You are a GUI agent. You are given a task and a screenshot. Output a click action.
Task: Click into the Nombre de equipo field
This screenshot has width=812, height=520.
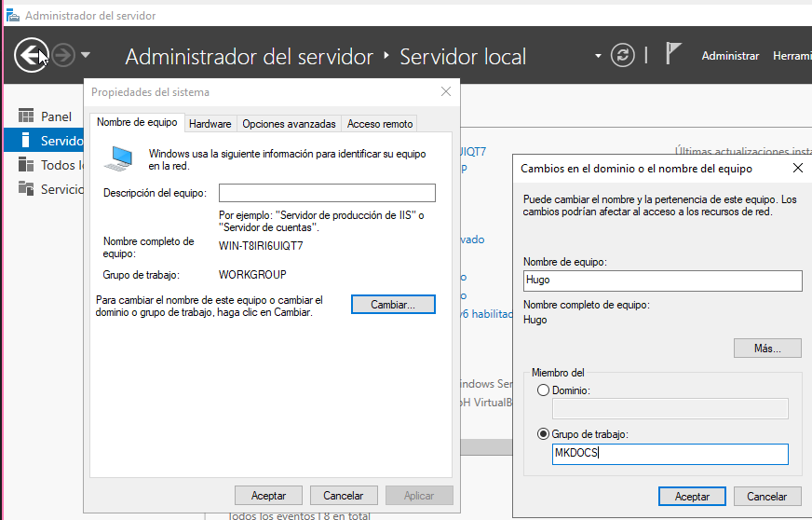(x=661, y=281)
